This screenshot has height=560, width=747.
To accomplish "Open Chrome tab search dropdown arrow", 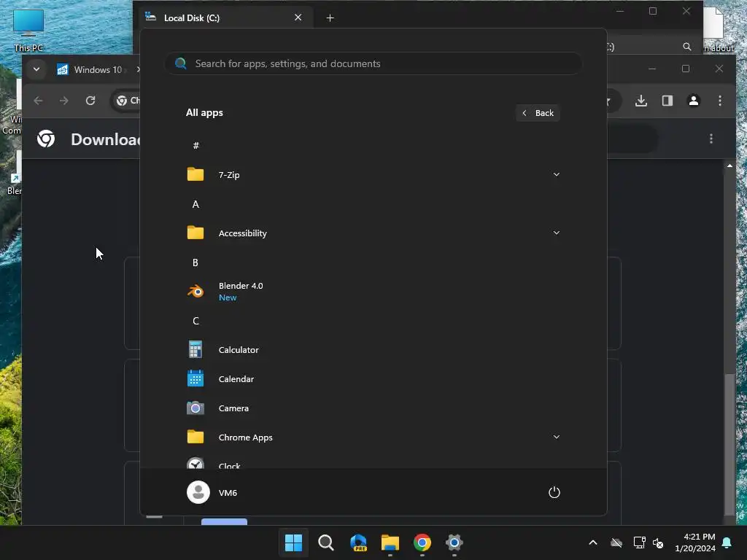I will pyautogui.click(x=36, y=69).
